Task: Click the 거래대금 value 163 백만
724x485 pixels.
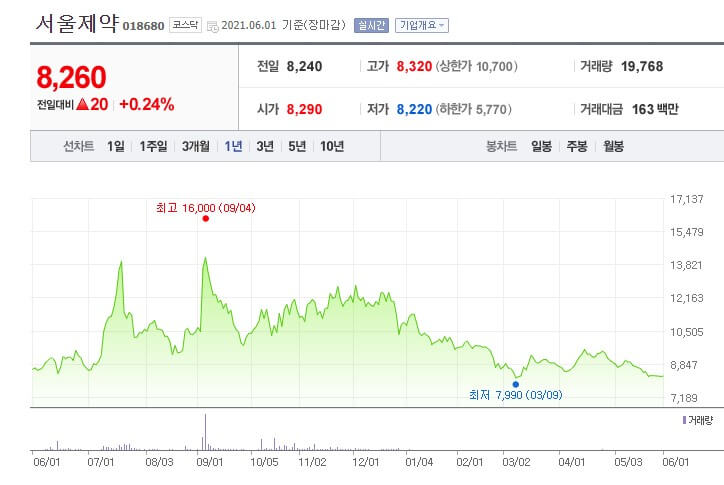Action: (655, 109)
